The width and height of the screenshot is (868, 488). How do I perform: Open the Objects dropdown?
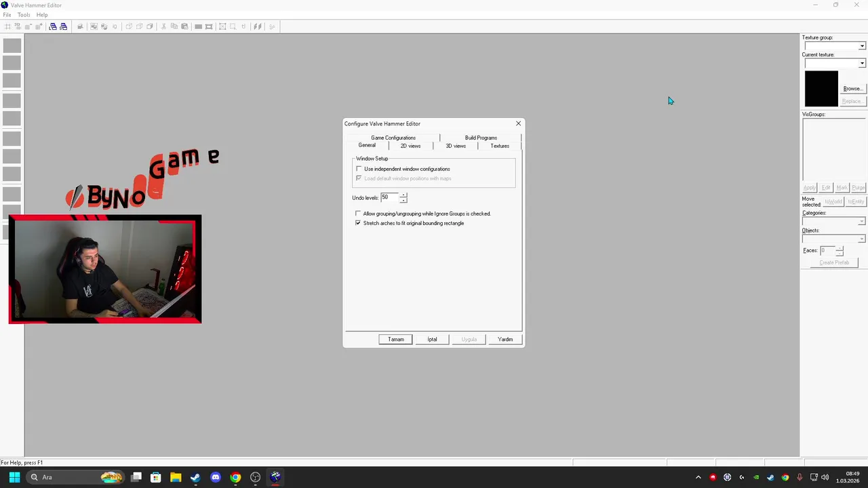click(862, 239)
